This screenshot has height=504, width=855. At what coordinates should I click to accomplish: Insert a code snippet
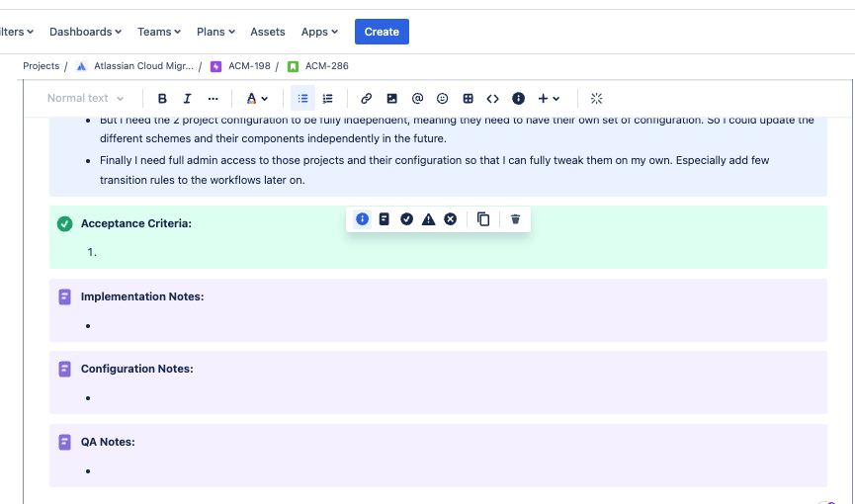493,99
